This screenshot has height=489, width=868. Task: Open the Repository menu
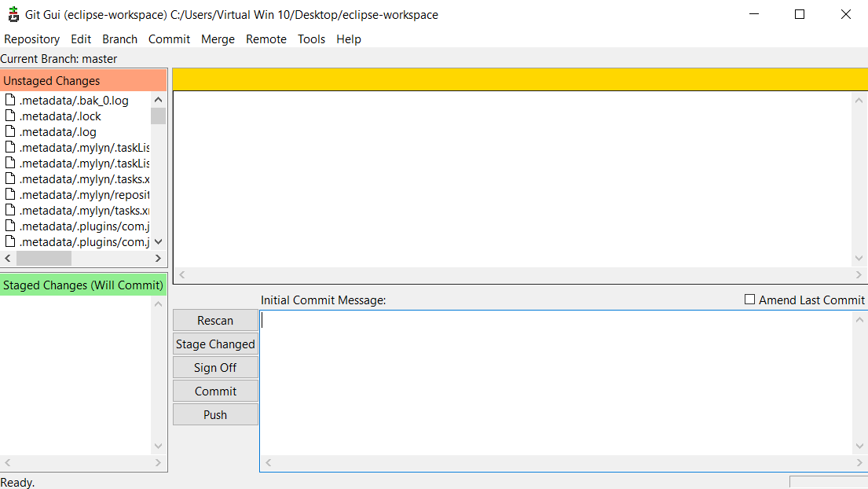31,39
